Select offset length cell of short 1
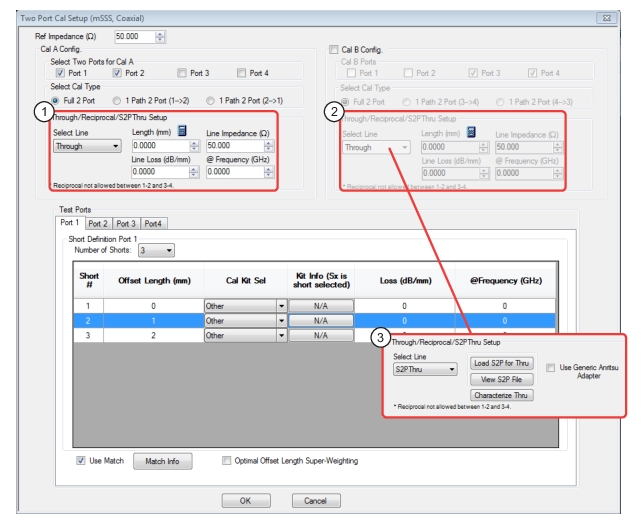 154,306
